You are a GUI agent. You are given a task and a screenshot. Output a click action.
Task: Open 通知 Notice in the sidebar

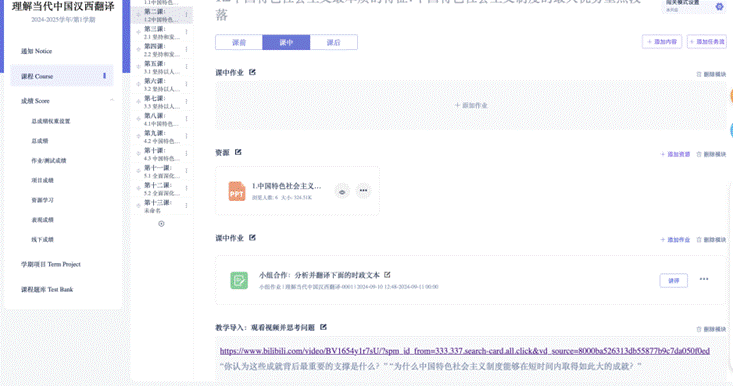(x=36, y=51)
